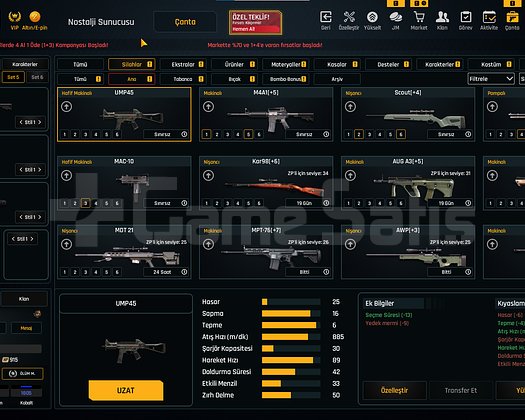Click the UZAT extend button
This screenshot has width=525, height=420.
coord(126,390)
